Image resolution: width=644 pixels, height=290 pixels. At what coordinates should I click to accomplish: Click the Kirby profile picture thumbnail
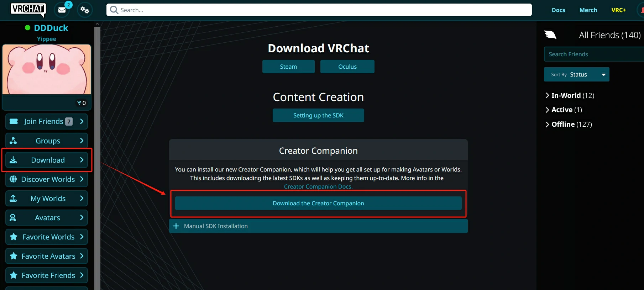click(47, 69)
